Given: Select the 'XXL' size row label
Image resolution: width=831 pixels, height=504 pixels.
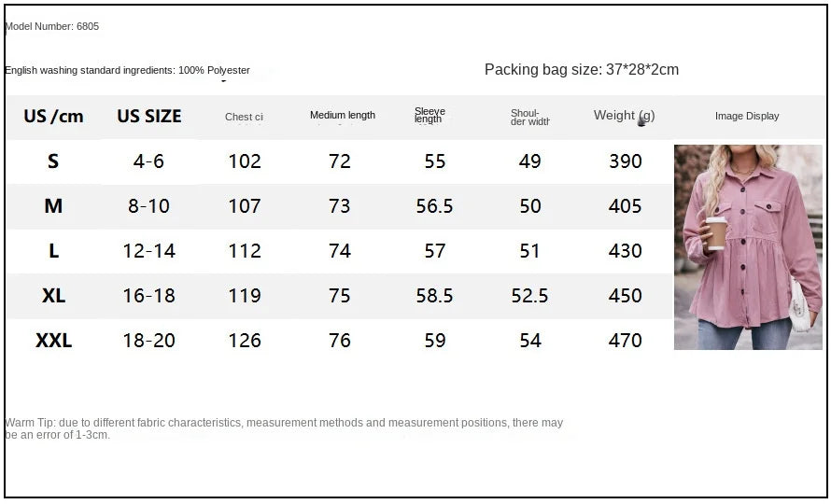Looking at the screenshot, I should pos(53,341).
